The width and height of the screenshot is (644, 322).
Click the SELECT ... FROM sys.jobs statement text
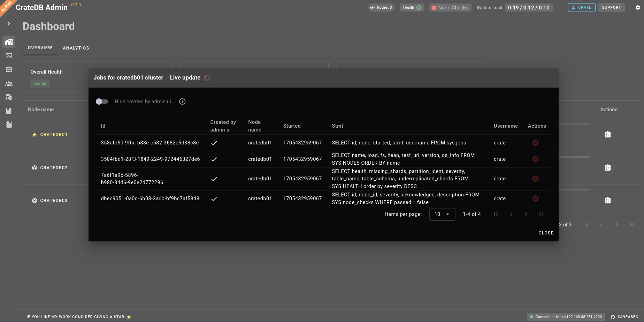tap(399, 143)
